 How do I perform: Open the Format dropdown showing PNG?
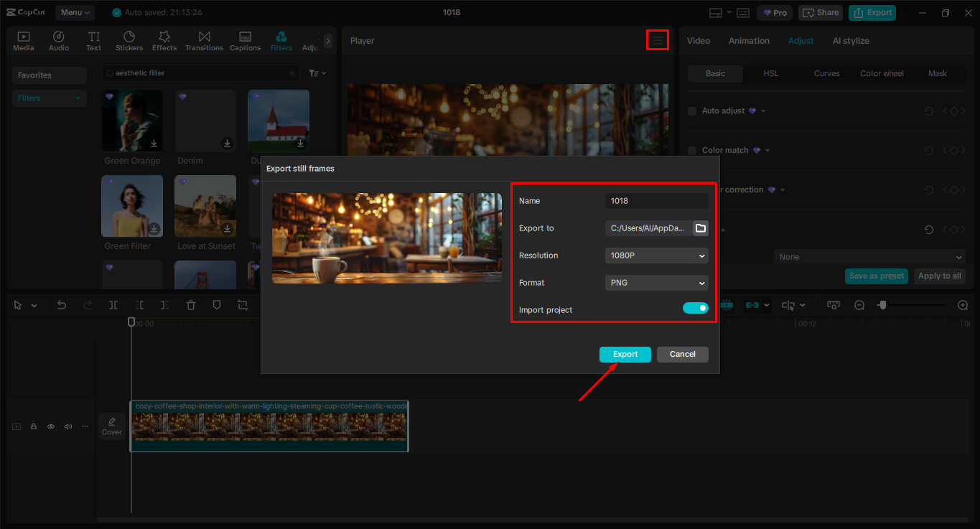pyautogui.click(x=655, y=283)
